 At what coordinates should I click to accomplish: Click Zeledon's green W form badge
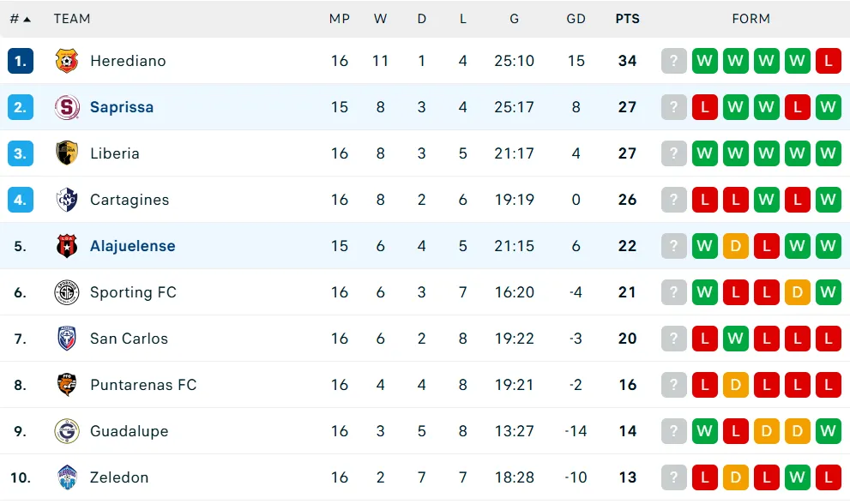click(x=797, y=477)
